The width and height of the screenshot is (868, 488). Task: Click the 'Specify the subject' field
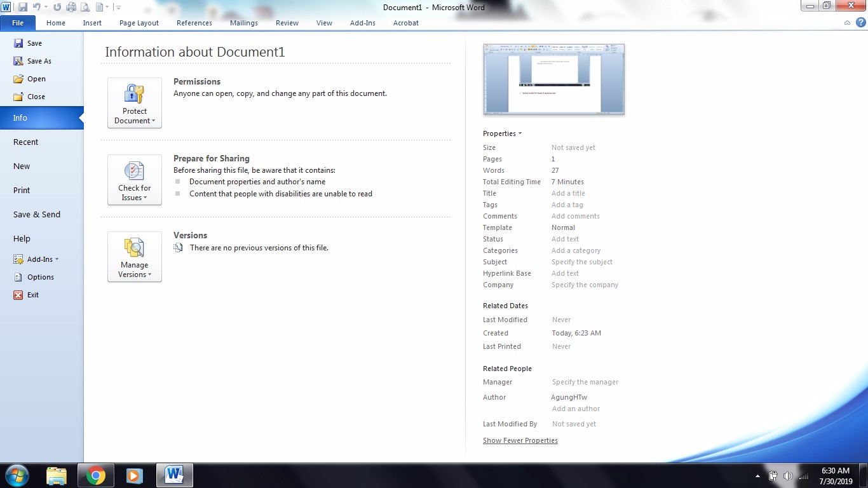pos(582,262)
